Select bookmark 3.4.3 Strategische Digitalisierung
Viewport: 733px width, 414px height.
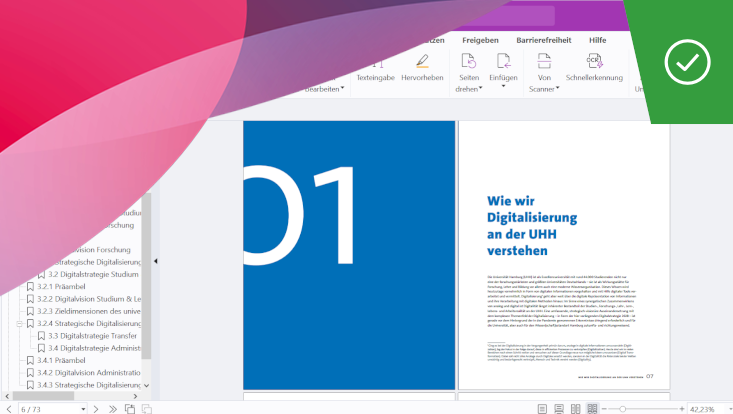tap(89, 385)
